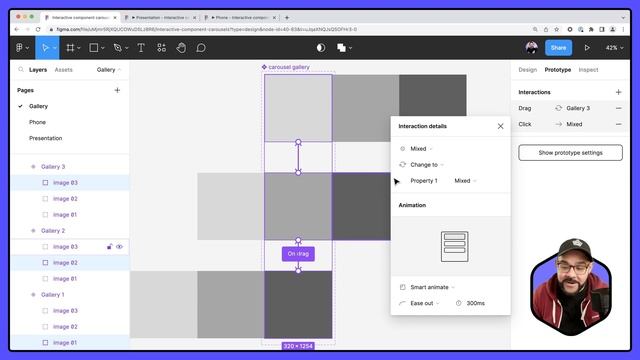This screenshot has height=360, width=640.
Task: Select the Gallery 1 layer
Action: (x=53, y=295)
